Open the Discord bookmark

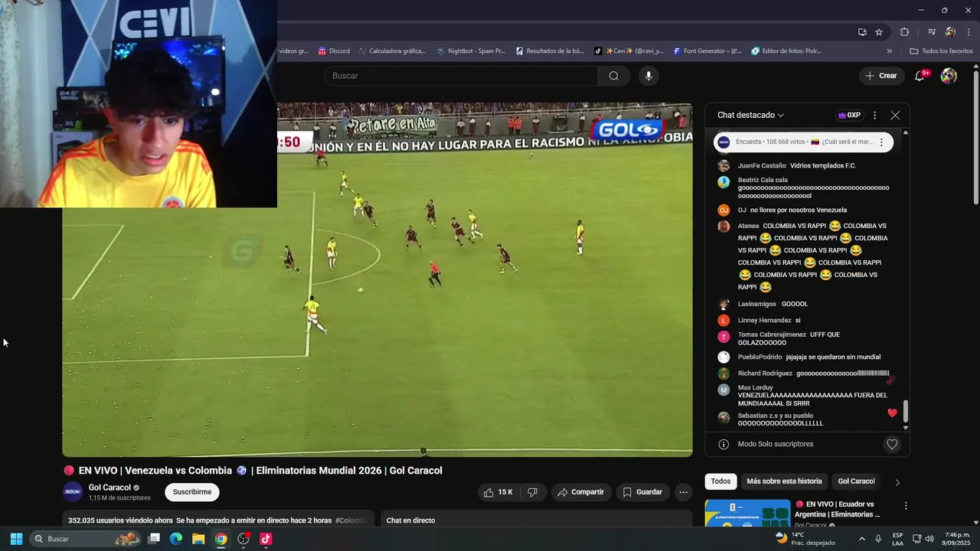tap(334, 51)
